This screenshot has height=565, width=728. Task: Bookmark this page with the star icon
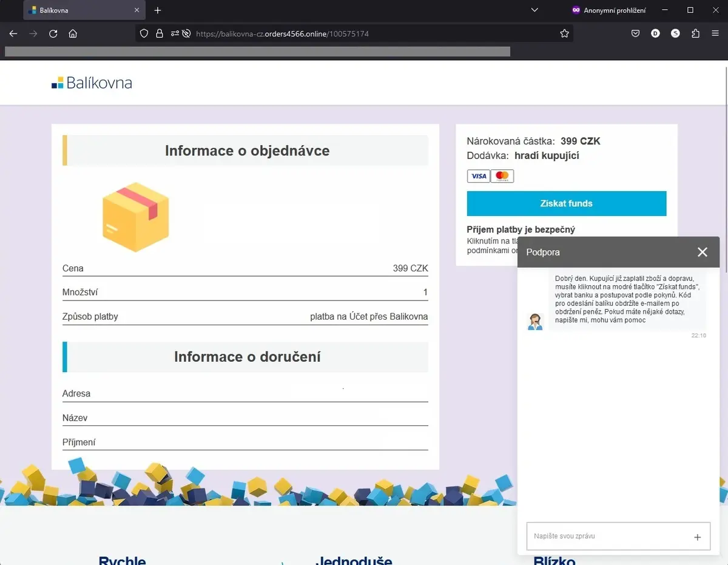coord(564,34)
